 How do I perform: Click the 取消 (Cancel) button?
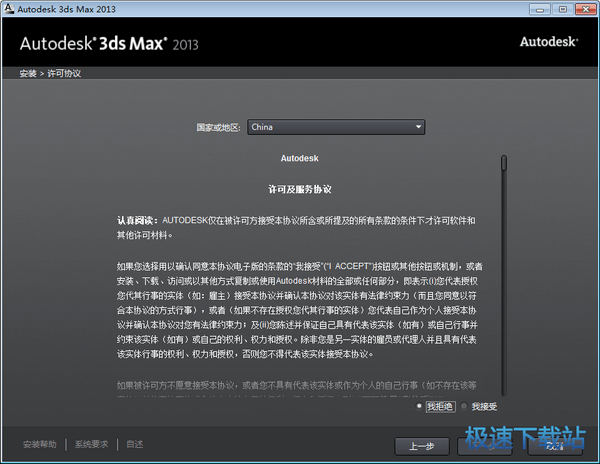[x=555, y=446]
